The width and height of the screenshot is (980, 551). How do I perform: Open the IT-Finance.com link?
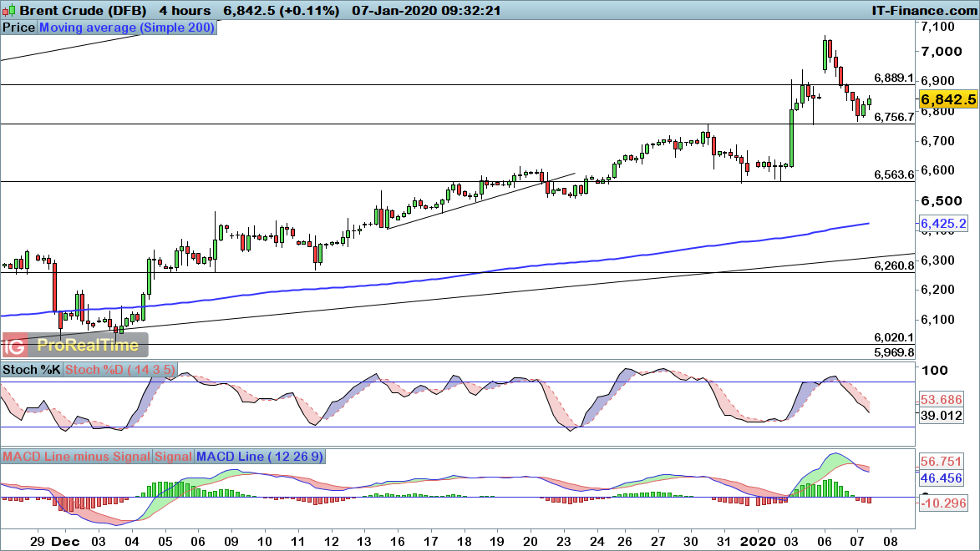coord(924,11)
